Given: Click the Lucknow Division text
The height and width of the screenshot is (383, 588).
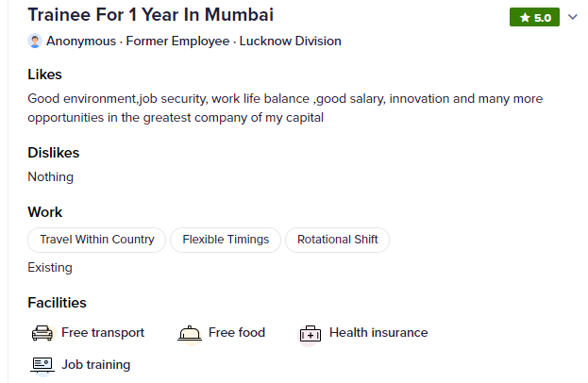Looking at the screenshot, I should click(291, 41).
